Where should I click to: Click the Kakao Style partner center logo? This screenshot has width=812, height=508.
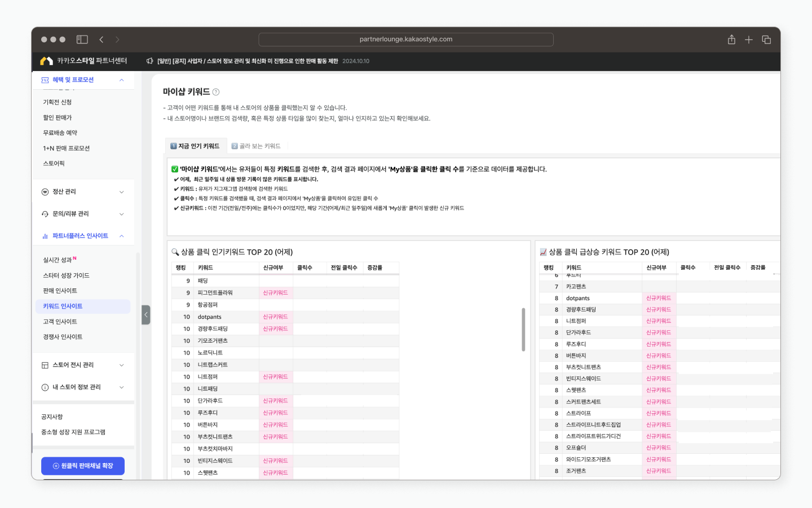[84, 61]
